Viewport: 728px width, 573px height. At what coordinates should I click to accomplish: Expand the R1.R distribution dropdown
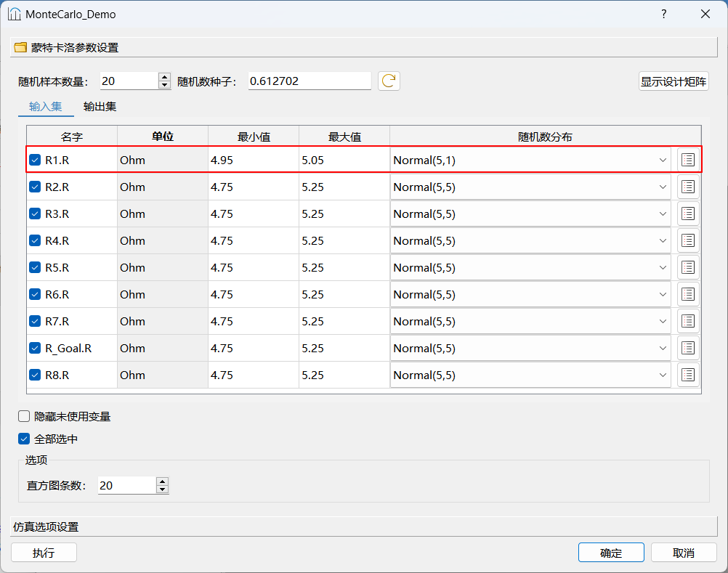pos(662,160)
